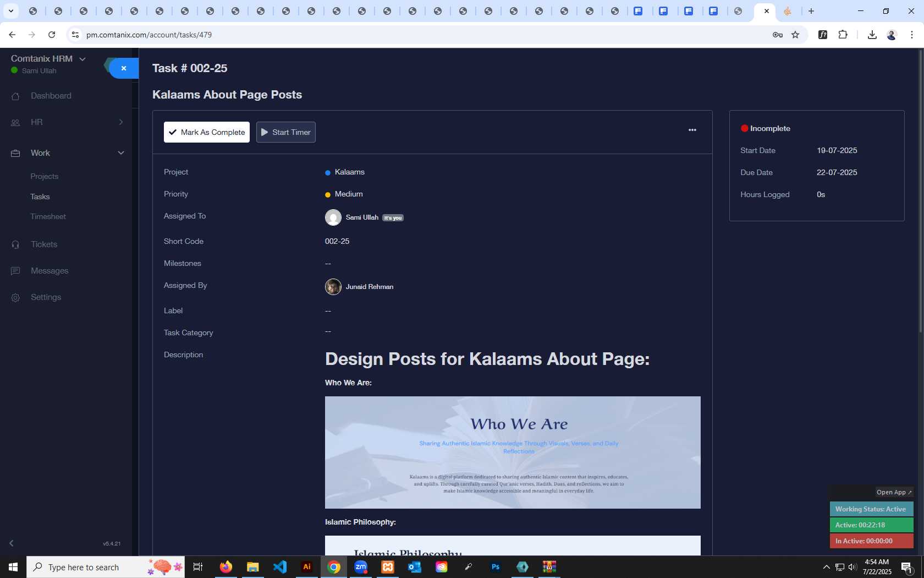Open browser downloads
The width and height of the screenshot is (924, 578).
click(872, 35)
